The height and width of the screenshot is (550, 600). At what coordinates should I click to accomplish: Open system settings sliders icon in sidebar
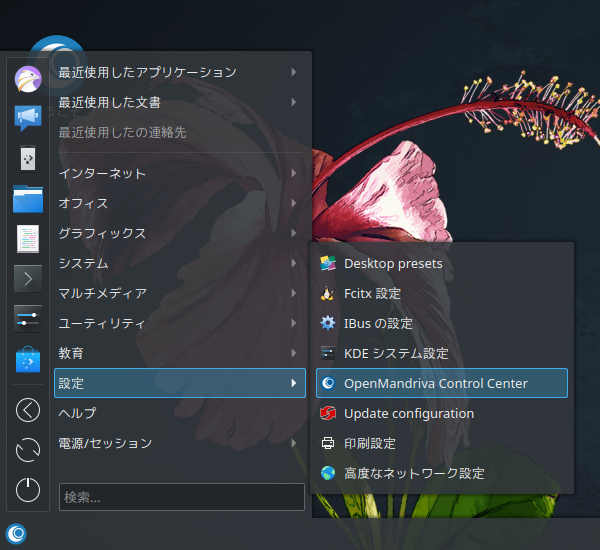click(x=28, y=319)
